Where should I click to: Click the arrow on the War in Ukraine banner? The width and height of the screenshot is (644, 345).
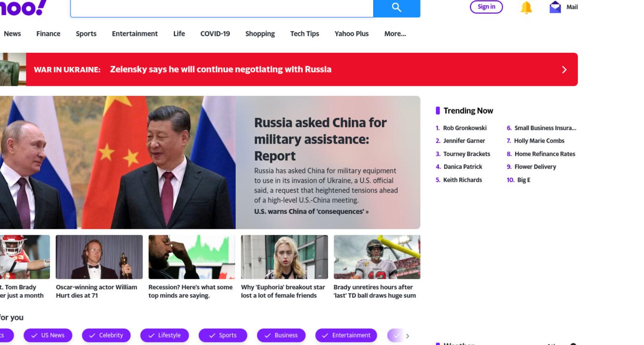coord(564,70)
